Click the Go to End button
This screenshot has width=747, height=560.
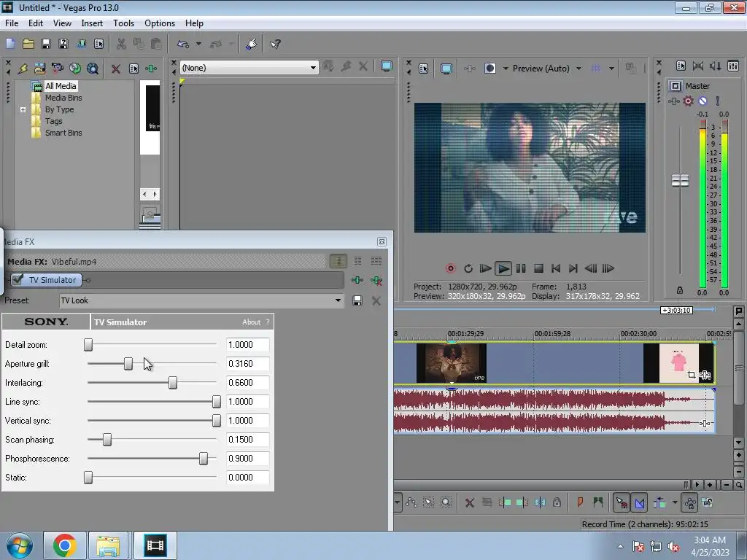point(573,268)
